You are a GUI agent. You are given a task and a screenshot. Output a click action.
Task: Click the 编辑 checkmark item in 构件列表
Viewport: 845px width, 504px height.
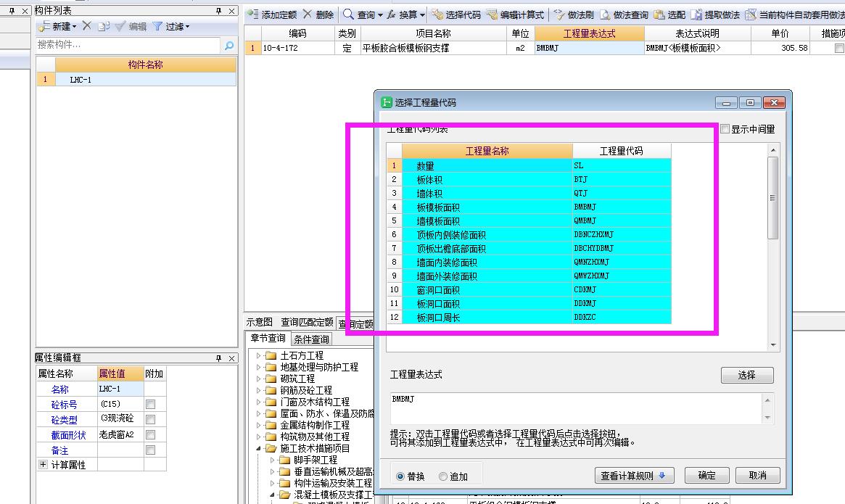(131, 26)
